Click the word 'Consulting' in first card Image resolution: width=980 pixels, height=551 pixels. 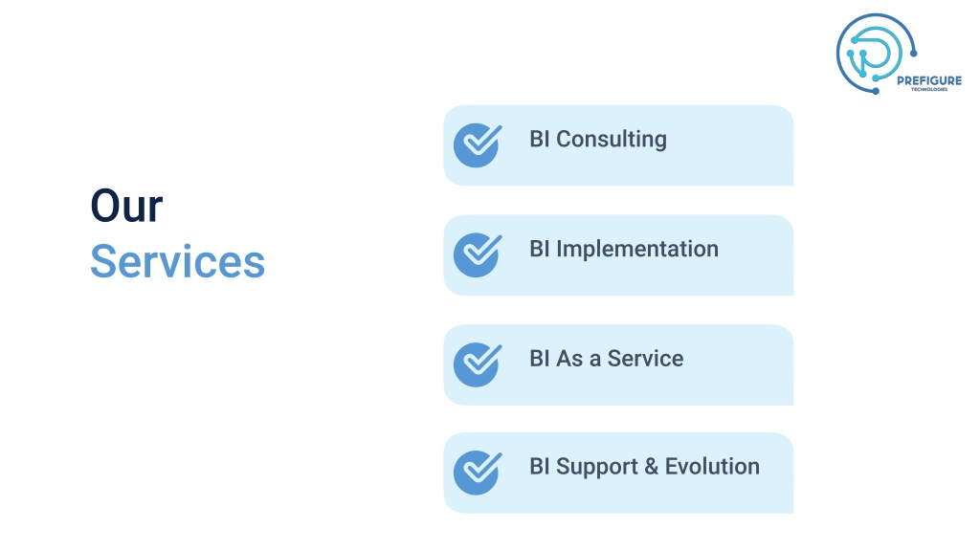point(612,140)
